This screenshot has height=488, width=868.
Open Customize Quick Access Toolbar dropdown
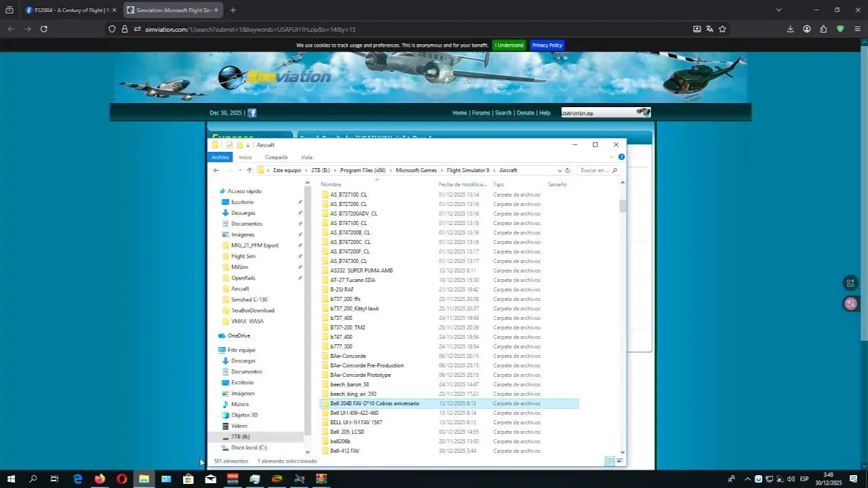[x=248, y=145]
